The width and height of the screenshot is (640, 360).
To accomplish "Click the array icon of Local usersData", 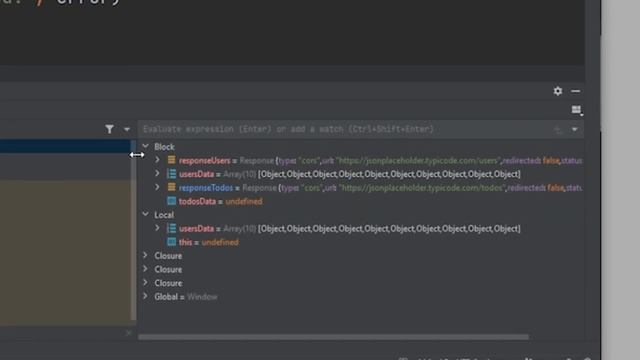I will coord(171,229).
